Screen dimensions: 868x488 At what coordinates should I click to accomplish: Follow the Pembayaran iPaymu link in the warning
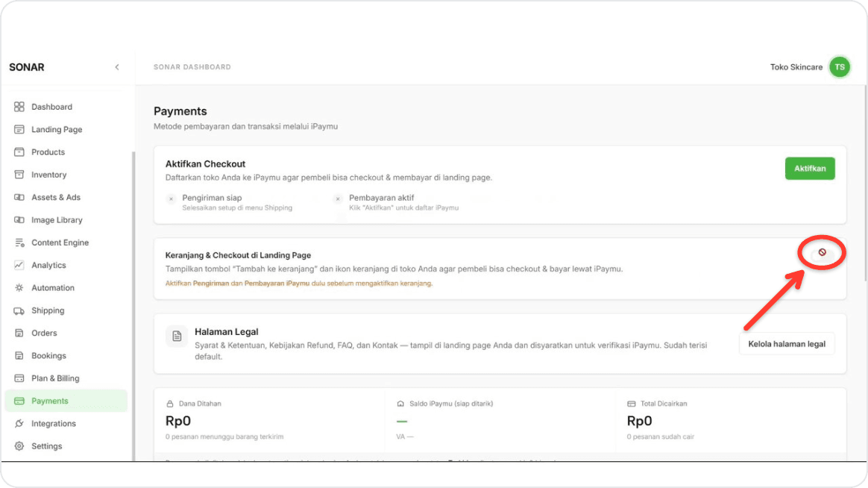[277, 283]
